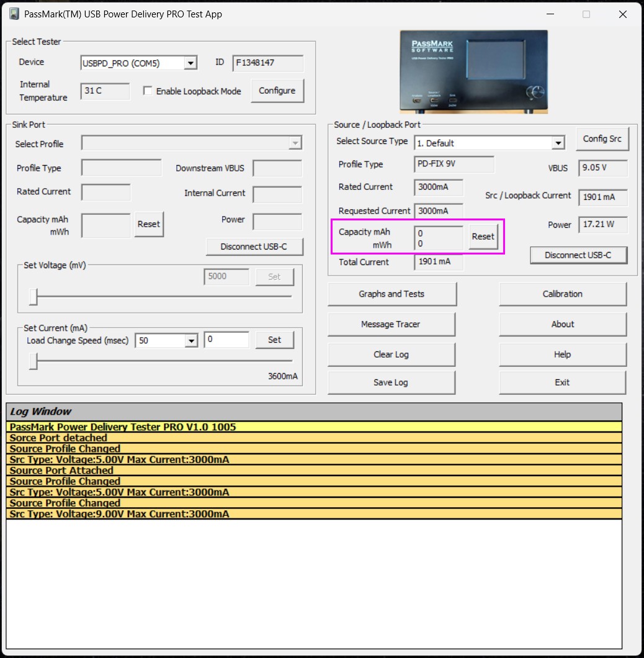Image resolution: width=644 pixels, height=658 pixels.
Task: Open the About dialog
Action: pyautogui.click(x=563, y=325)
